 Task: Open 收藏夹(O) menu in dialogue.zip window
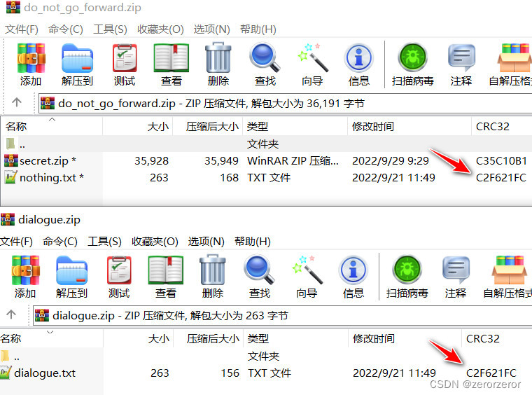[155, 242]
